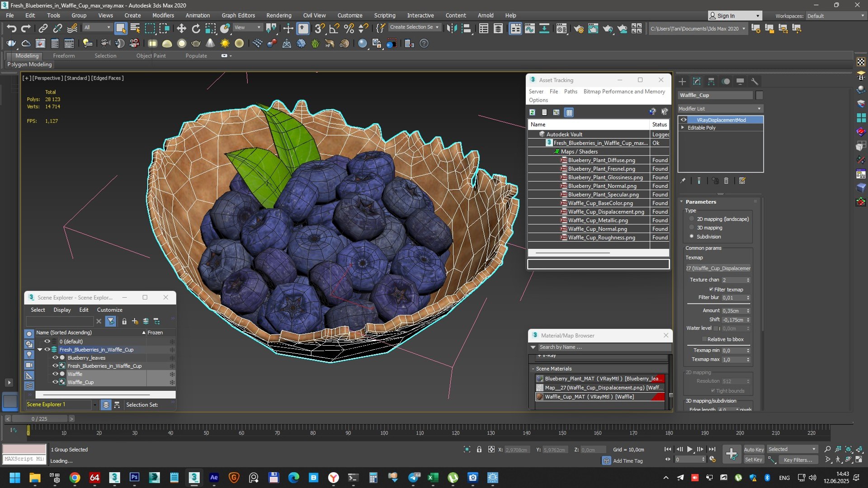This screenshot has height=488, width=868.
Task: Select the Subdivision radio button
Action: click(692, 236)
